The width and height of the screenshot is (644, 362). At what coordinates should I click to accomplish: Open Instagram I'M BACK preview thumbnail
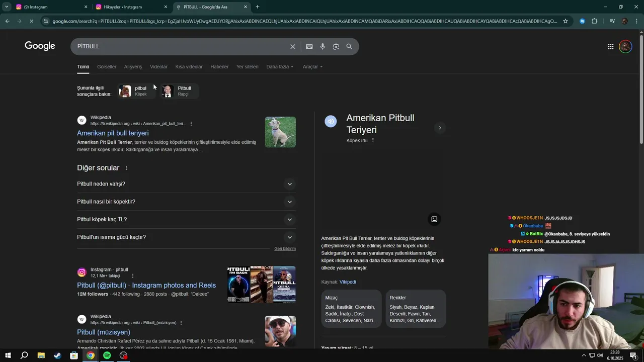pyautogui.click(x=238, y=285)
